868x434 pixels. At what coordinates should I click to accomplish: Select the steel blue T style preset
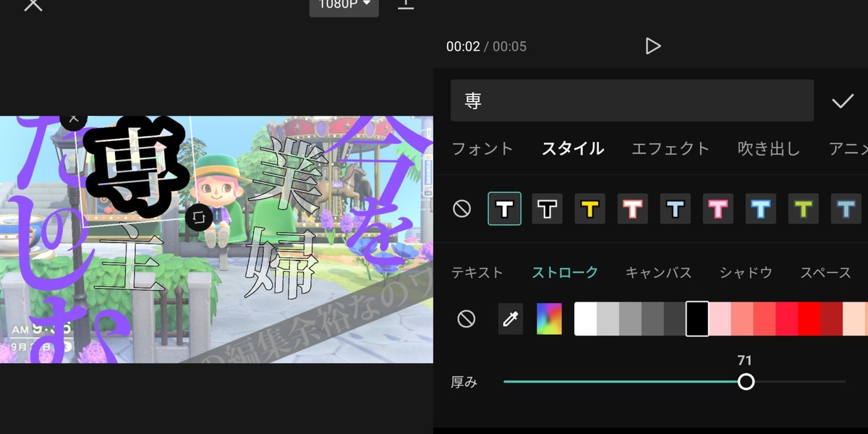tap(846, 209)
